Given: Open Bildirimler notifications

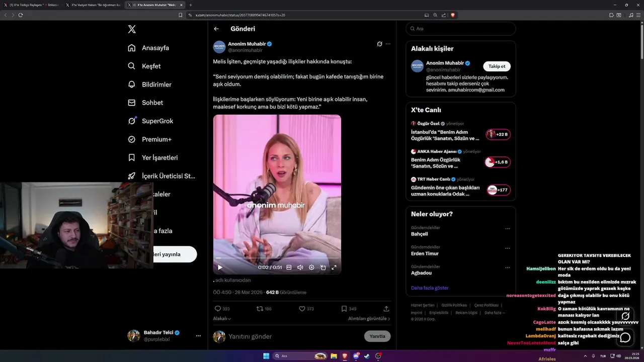Looking at the screenshot, I should point(149,84).
